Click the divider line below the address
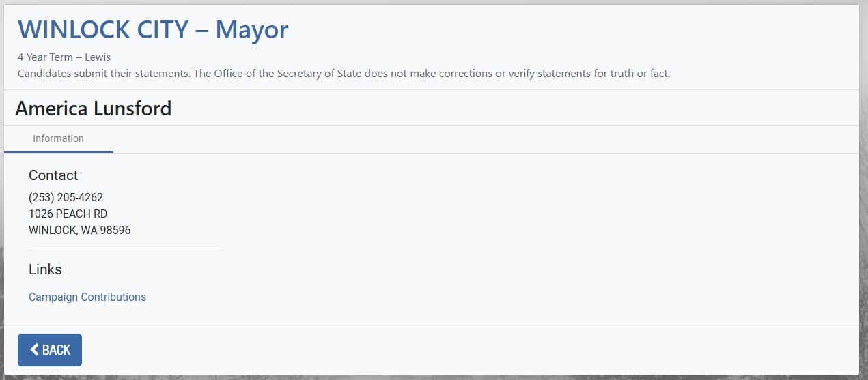 126,250
